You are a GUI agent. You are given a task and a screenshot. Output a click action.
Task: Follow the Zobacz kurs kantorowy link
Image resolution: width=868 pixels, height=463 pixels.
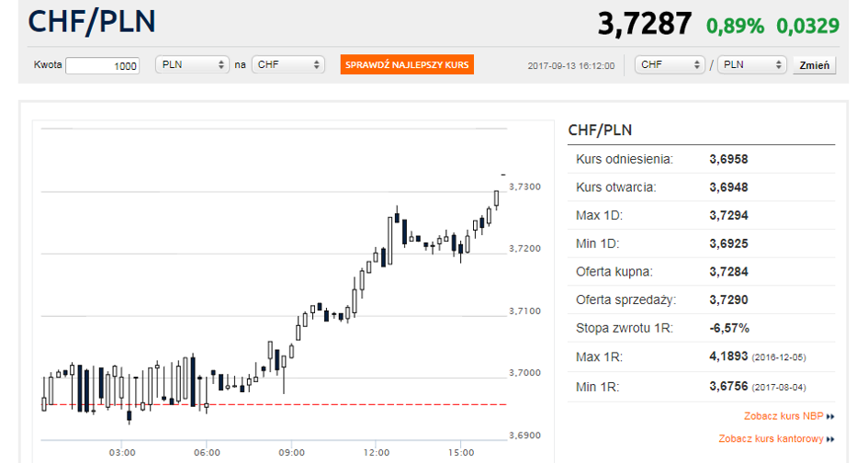click(771, 439)
